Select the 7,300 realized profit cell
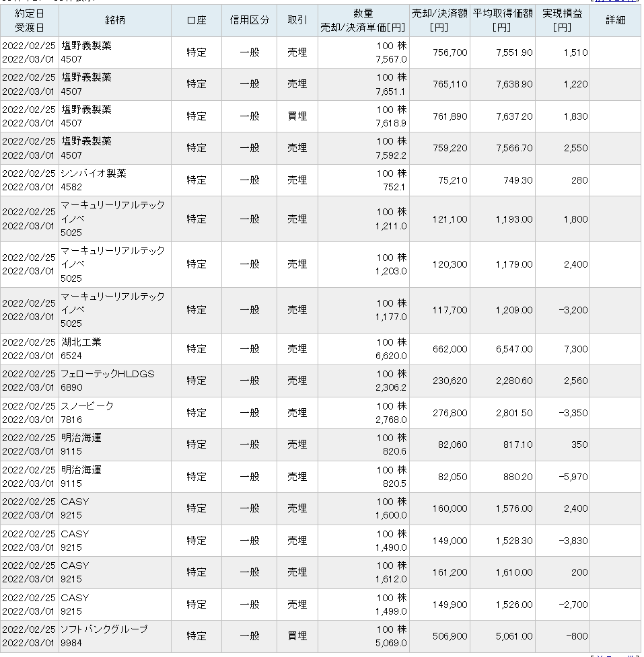This screenshot has height=657, width=644. click(563, 349)
